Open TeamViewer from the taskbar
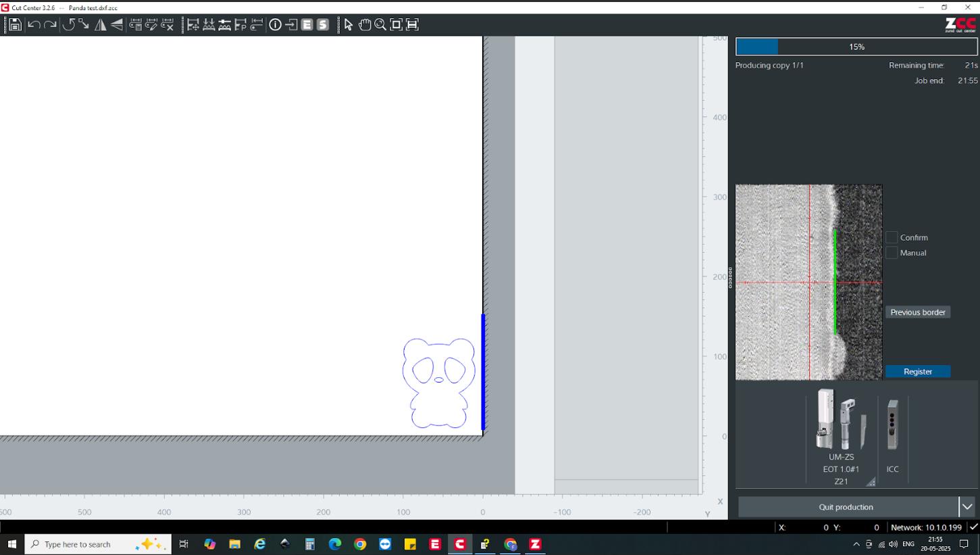Screen dimensions: 980x555 [385, 544]
